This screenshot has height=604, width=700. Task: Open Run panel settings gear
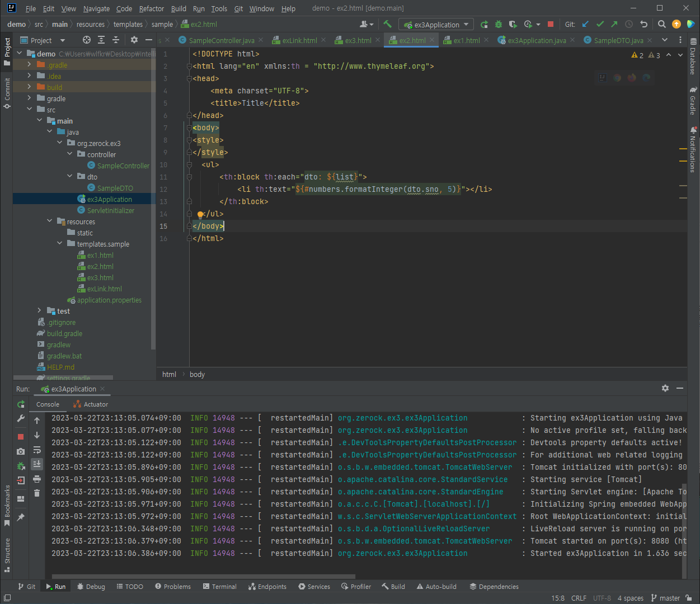665,388
